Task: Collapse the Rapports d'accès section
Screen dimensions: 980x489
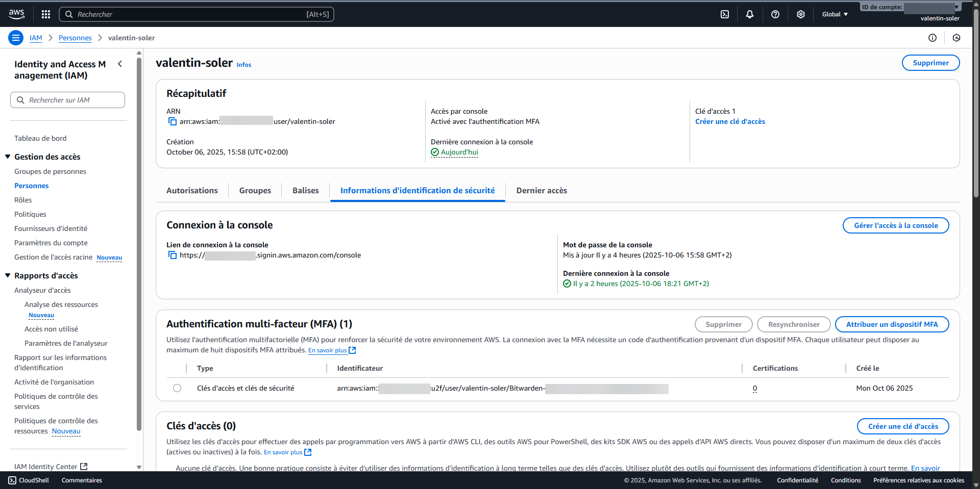Action: tap(7, 275)
